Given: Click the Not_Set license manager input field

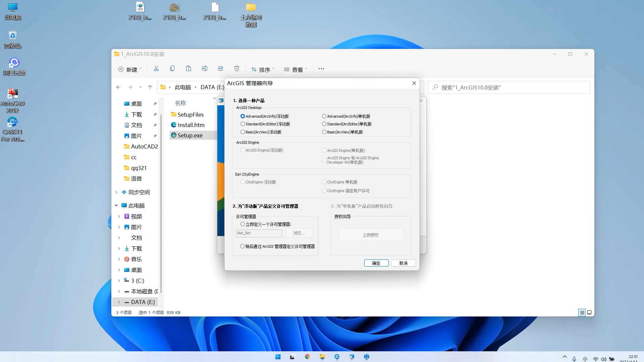Looking at the screenshot, I should pos(259,233).
